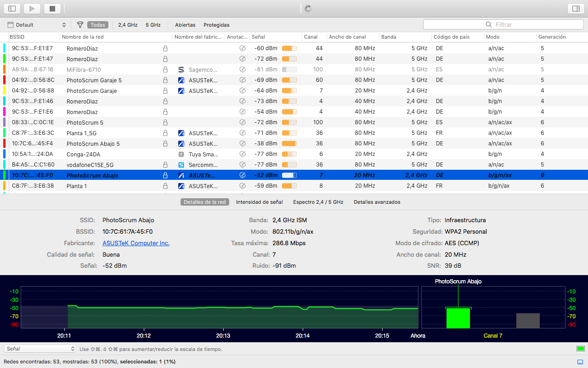
Task: Click ASUS icon in Planta 1 row
Action: [x=181, y=186]
